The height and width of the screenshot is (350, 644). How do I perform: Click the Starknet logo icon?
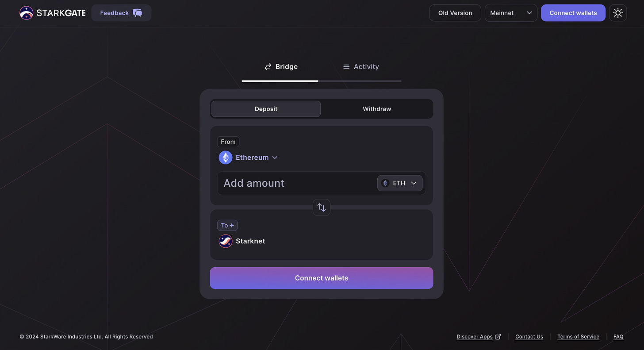[226, 241]
